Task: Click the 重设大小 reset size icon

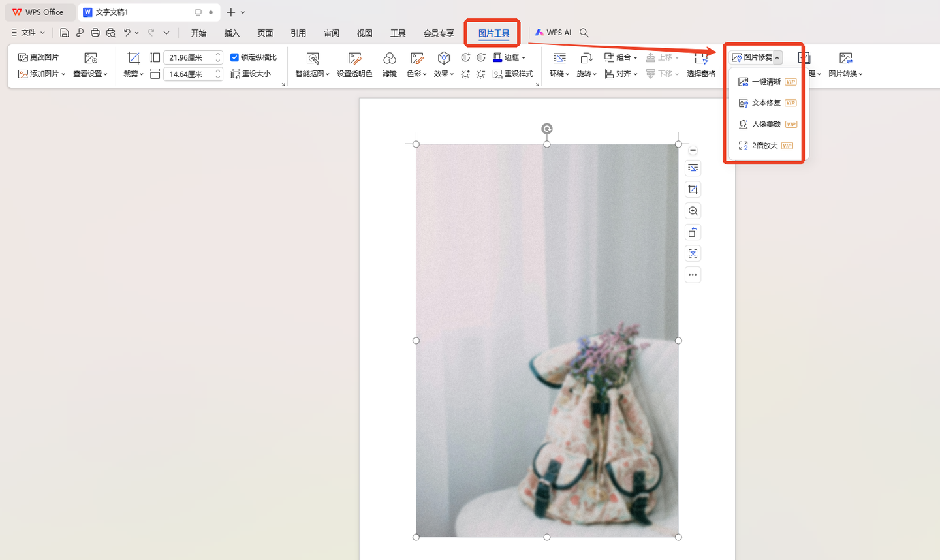Action: [x=251, y=74]
